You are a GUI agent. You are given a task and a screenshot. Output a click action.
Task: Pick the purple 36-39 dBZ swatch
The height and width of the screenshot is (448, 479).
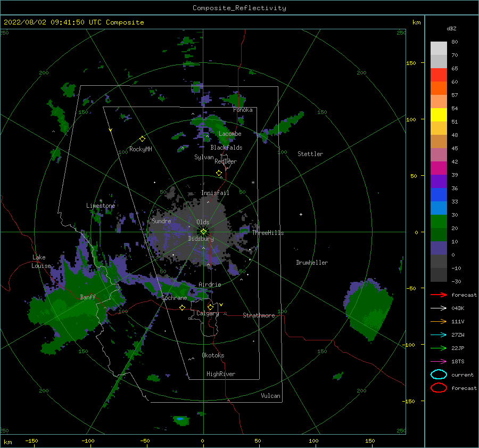point(439,182)
